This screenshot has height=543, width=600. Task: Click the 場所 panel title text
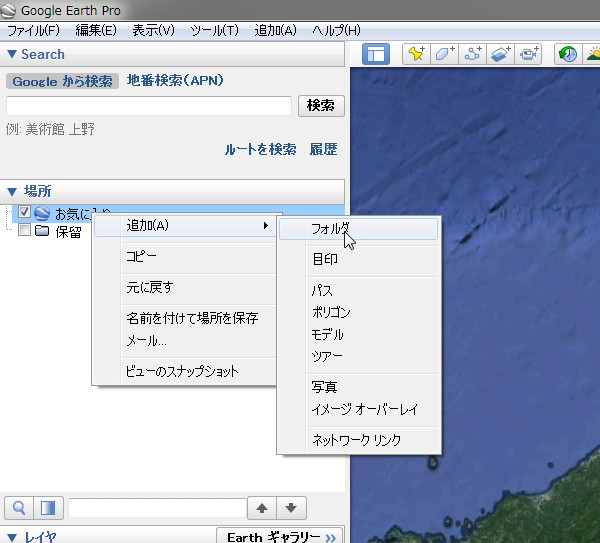[38, 191]
